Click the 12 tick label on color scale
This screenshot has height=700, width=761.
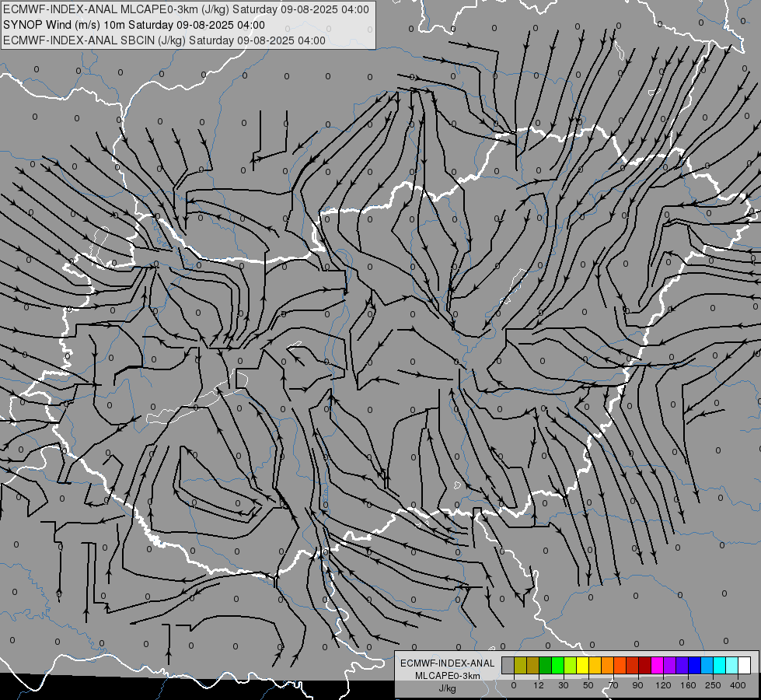click(539, 685)
